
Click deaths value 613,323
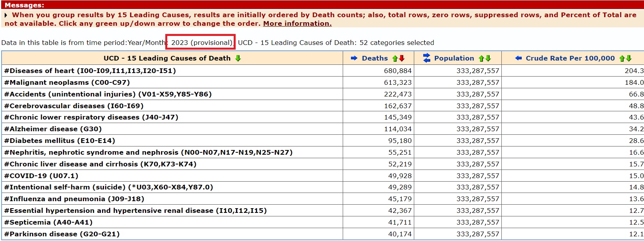(398, 82)
